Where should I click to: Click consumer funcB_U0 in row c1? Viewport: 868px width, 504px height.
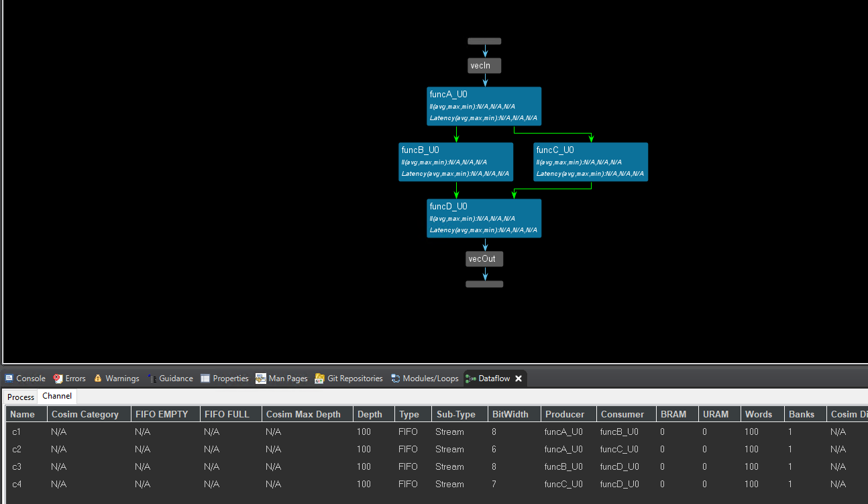pyautogui.click(x=619, y=432)
